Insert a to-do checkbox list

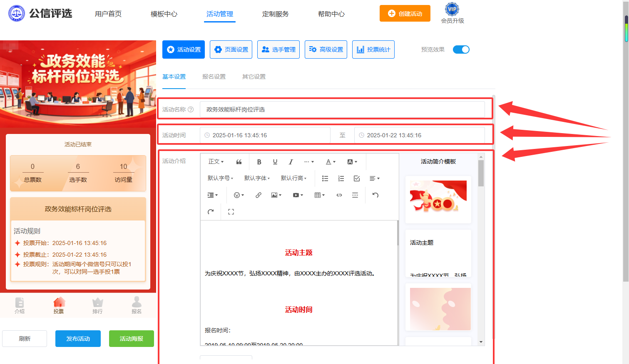point(357,178)
